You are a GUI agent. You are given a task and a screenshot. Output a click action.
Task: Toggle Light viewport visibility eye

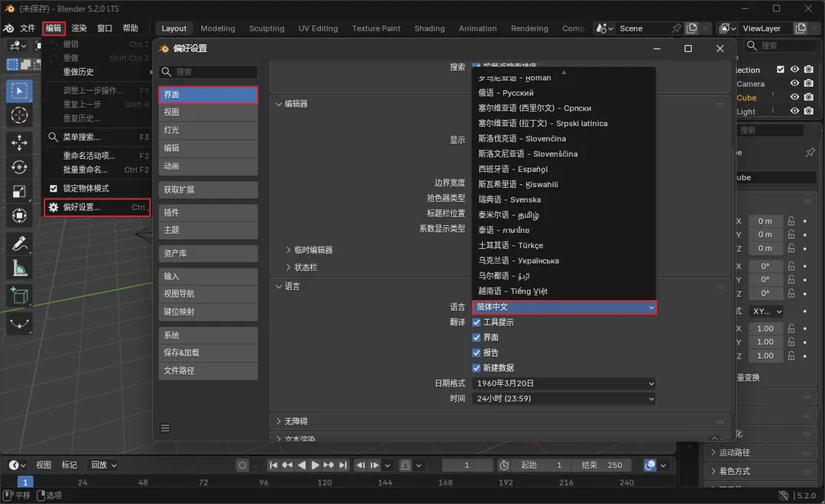point(794,111)
